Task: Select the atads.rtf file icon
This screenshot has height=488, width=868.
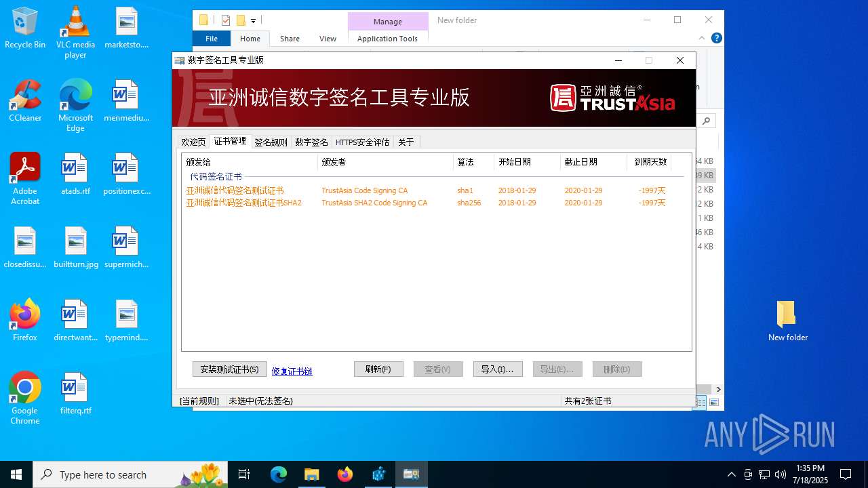Action: pos(75,174)
